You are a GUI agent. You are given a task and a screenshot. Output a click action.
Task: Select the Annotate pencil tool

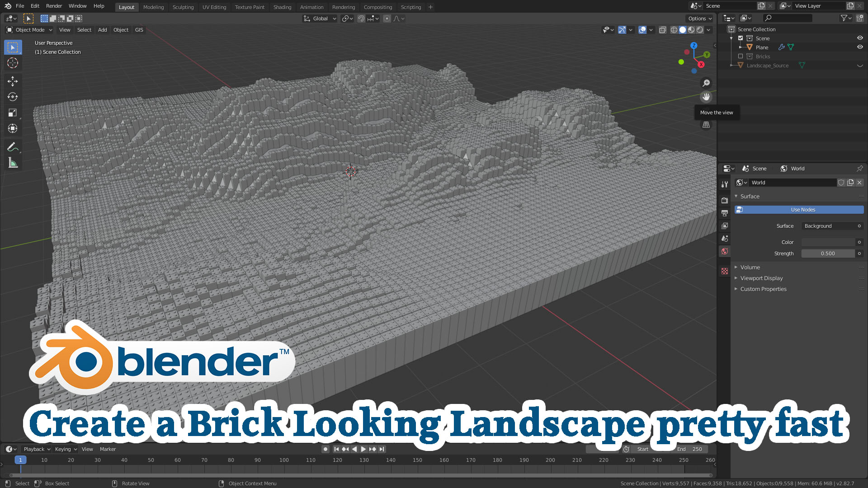pyautogui.click(x=13, y=147)
